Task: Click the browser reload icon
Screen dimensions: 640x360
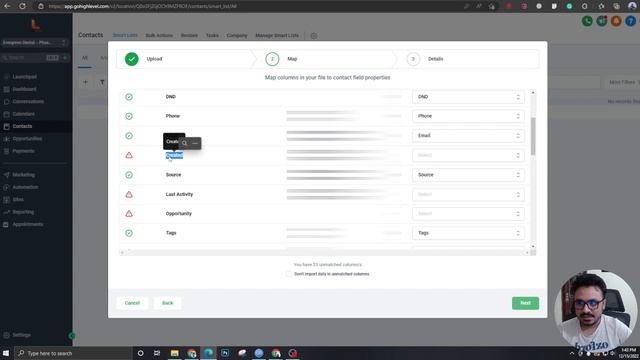Action: pyautogui.click(x=22, y=6)
